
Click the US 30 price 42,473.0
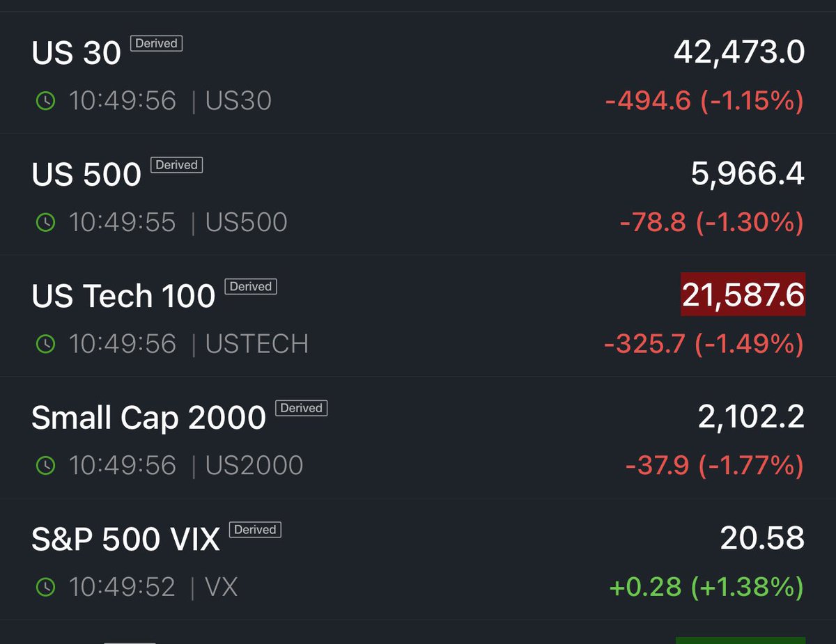(739, 52)
